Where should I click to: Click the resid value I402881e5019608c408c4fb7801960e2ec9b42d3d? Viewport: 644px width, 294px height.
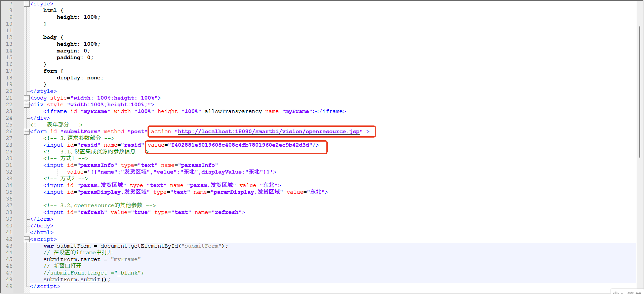pos(240,145)
